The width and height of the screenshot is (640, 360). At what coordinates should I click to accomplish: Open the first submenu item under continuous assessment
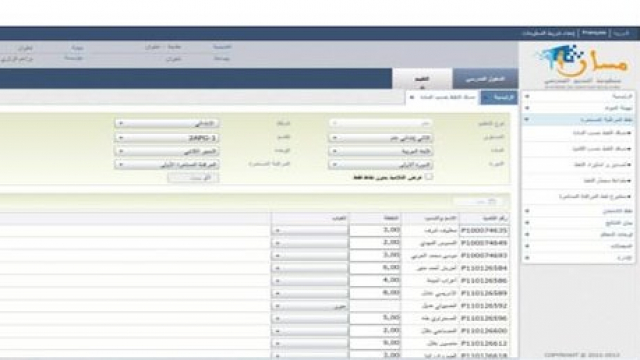click(x=601, y=133)
